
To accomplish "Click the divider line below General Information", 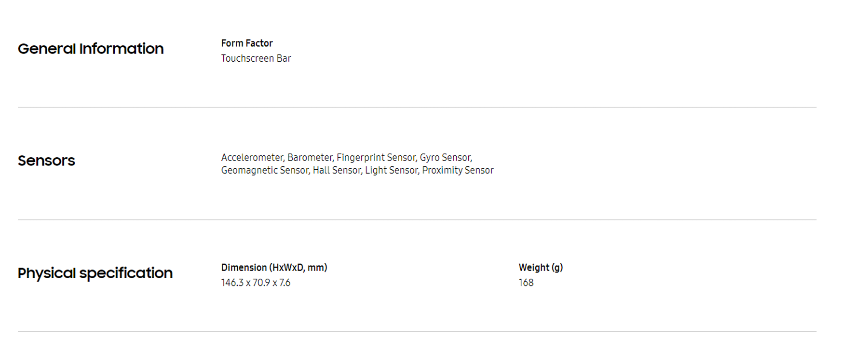I will coord(417,108).
